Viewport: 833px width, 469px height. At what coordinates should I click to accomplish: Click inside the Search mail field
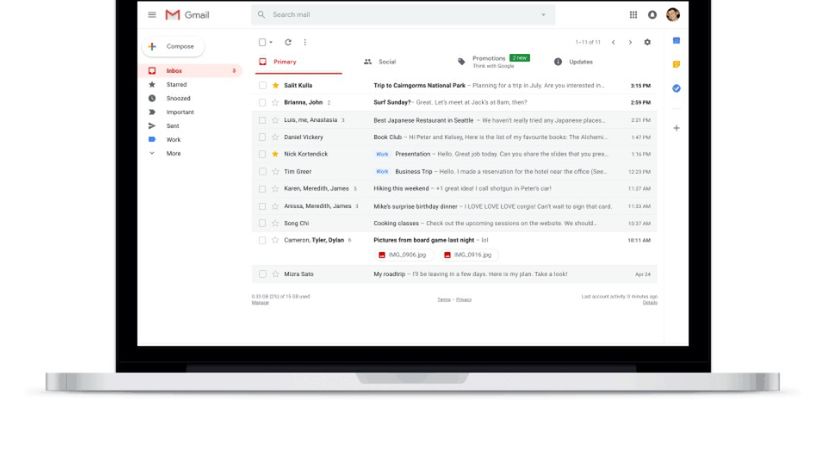[403, 15]
